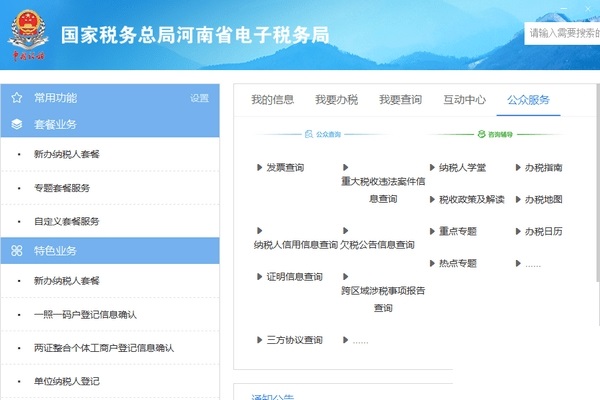This screenshot has height=400, width=600.
Task: Click the star icon beside 常用功能
Action: [x=16, y=98]
